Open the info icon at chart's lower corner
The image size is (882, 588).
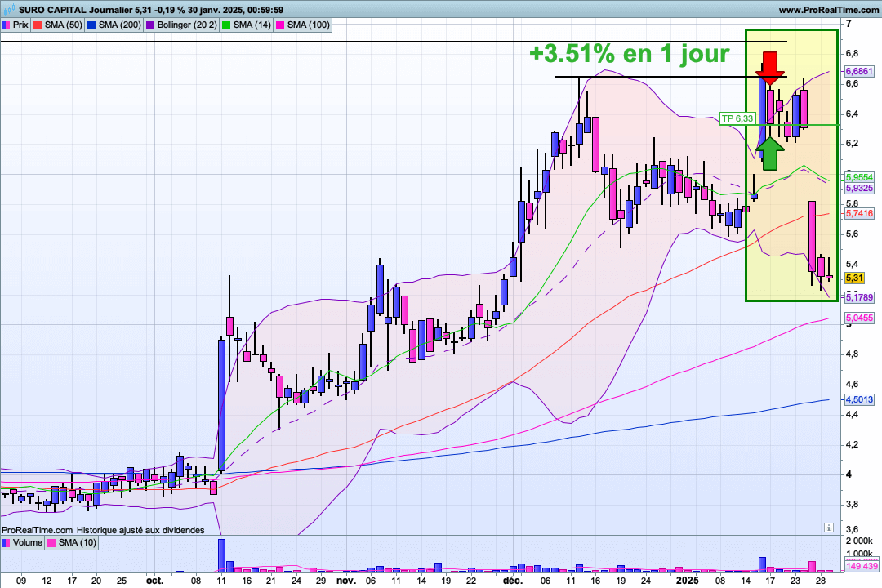829,528
